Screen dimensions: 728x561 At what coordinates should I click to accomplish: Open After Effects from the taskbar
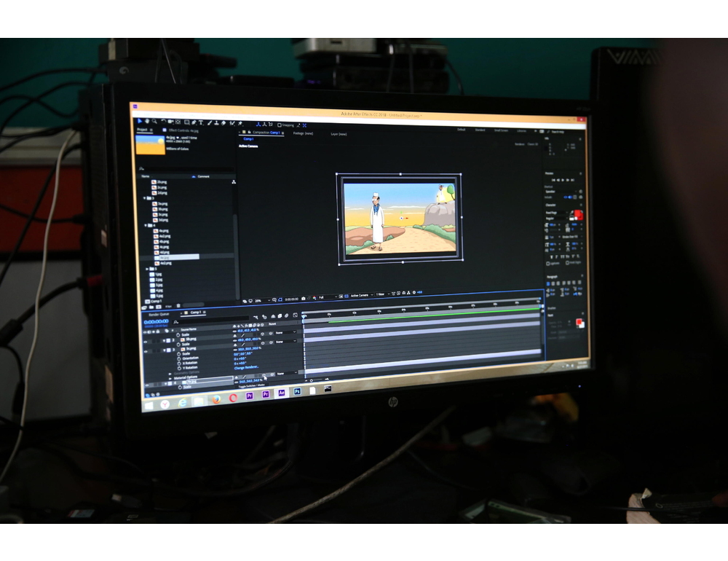coord(281,393)
